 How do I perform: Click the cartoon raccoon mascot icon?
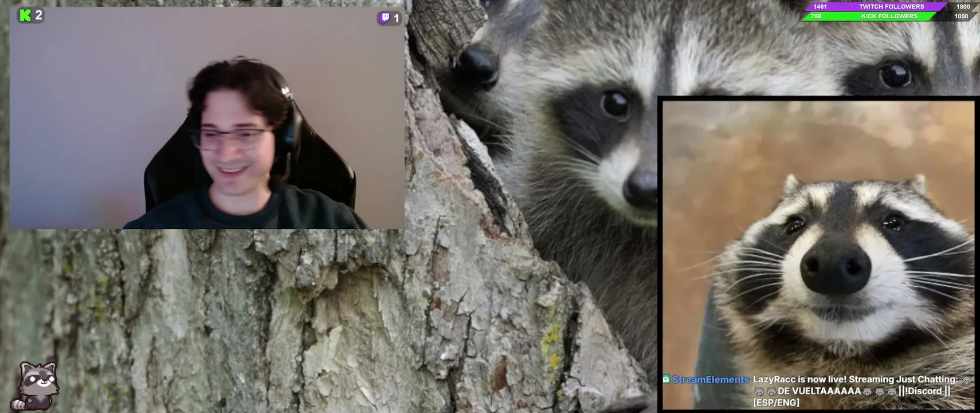click(x=36, y=385)
